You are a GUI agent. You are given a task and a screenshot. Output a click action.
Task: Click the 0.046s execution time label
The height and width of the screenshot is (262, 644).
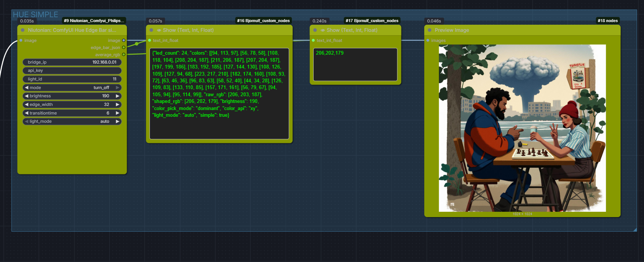[434, 21]
